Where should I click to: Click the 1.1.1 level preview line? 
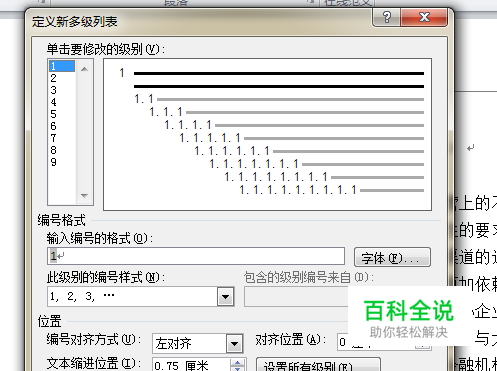(x=287, y=112)
